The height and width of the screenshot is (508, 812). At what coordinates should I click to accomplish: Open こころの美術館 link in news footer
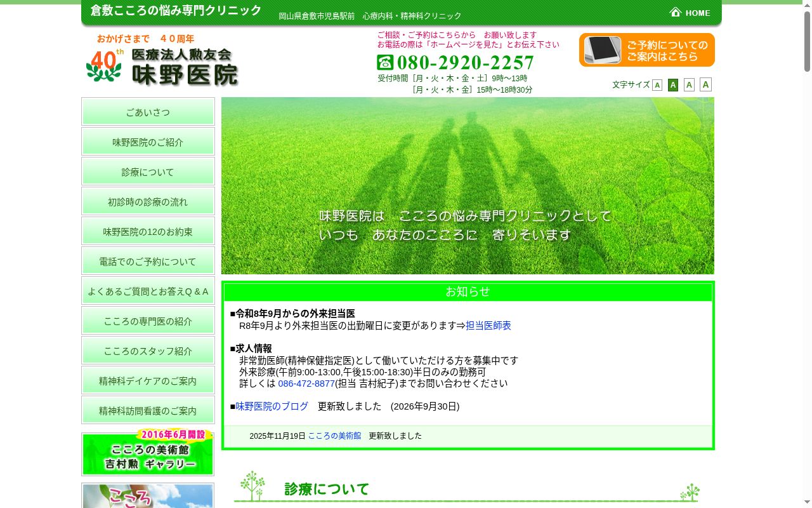[x=334, y=436]
